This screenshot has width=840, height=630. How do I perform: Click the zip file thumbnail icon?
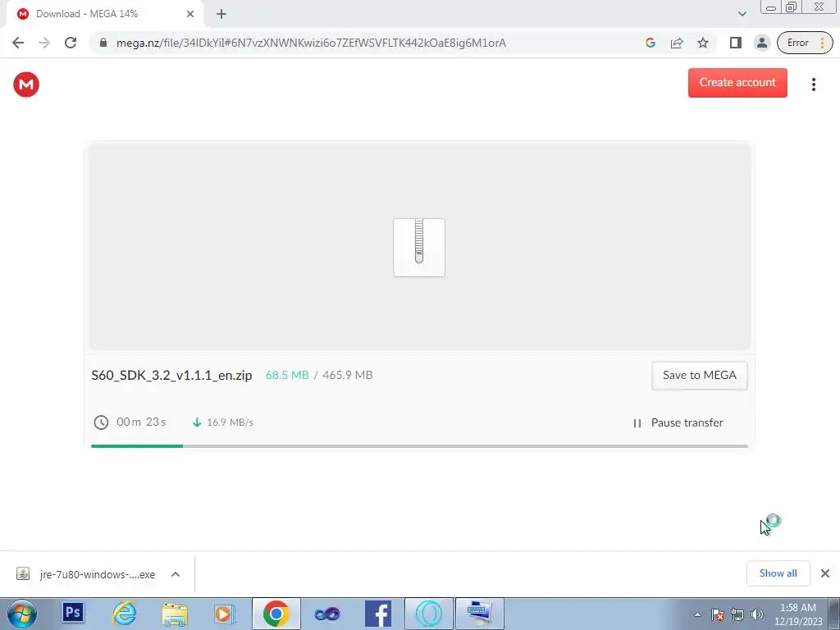419,248
